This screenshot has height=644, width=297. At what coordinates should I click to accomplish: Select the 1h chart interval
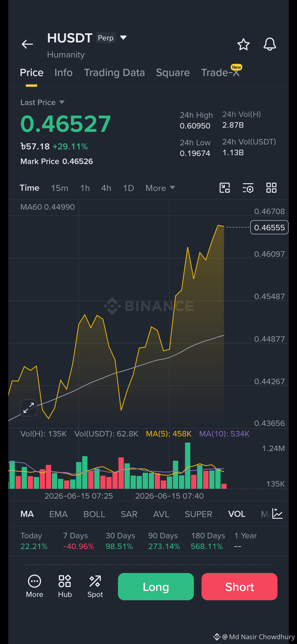point(85,188)
